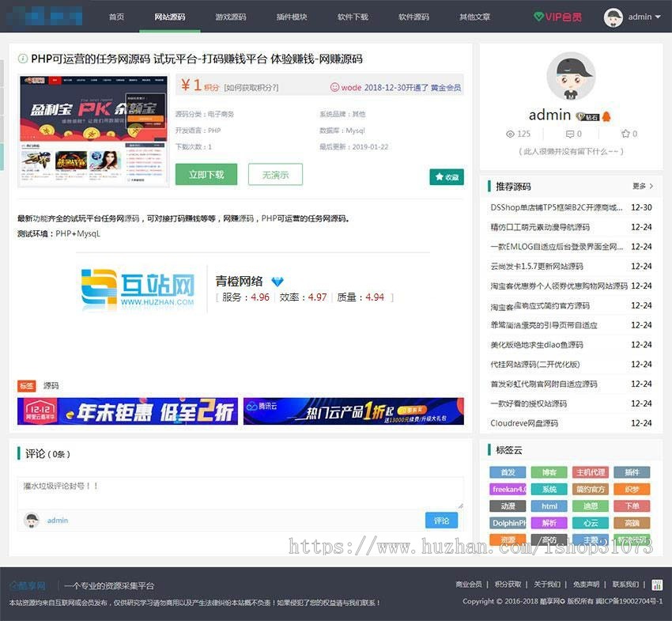Click the 收藏 star collect button
Screen dimensions: 672x621
point(447,177)
